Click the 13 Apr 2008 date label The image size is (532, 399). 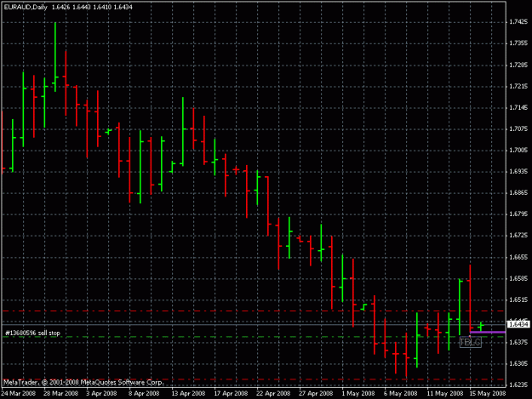click(188, 394)
